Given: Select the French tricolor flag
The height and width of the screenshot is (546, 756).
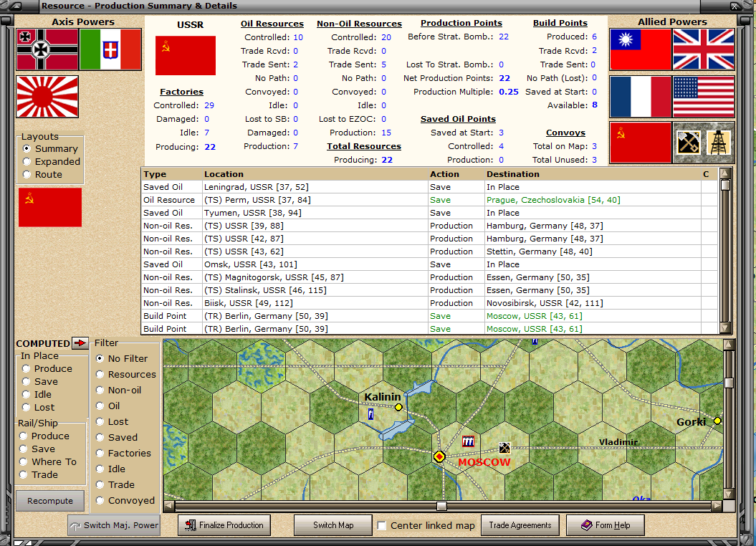Looking at the screenshot, I should (x=641, y=97).
